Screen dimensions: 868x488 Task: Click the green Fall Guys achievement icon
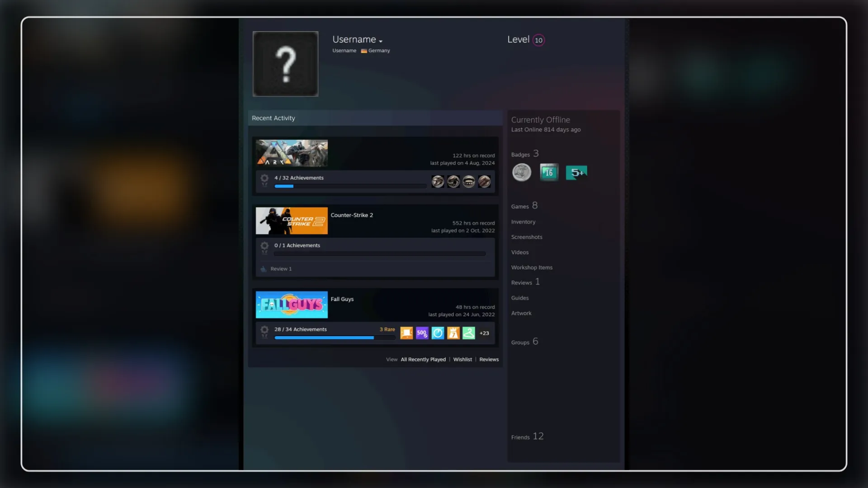click(469, 333)
